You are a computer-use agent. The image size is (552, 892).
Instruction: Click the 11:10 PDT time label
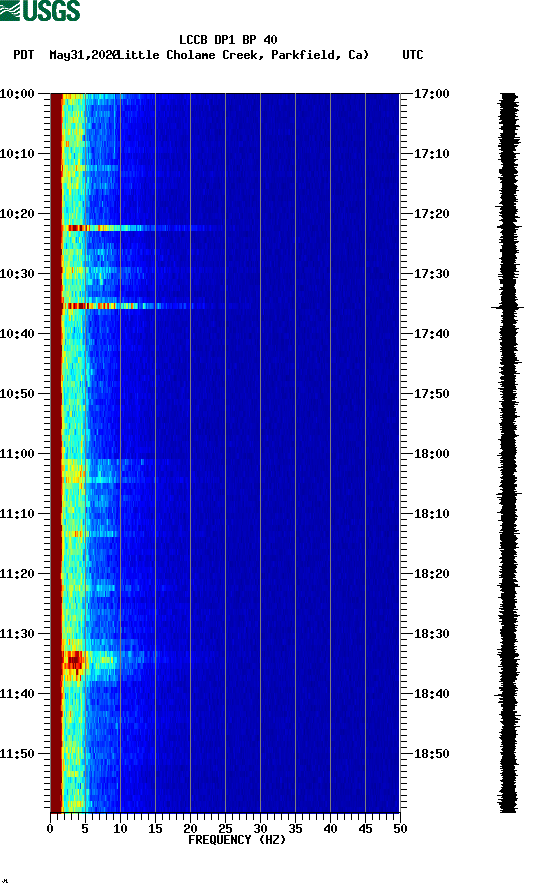pyautogui.click(x=17, y=514)
